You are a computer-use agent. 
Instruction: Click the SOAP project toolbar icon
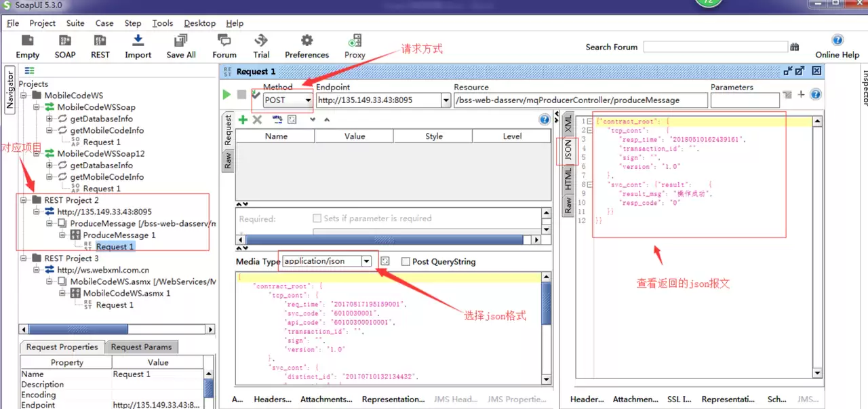(x=65, y=41)
